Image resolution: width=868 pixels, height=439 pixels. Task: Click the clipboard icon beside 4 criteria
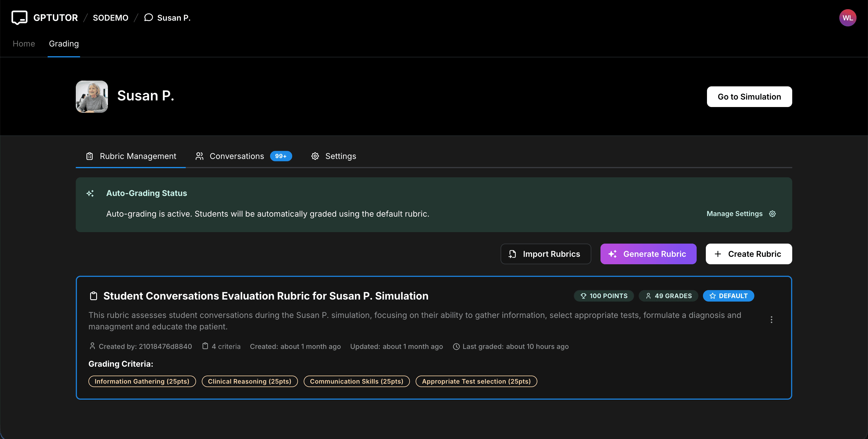tap(205, 346)
